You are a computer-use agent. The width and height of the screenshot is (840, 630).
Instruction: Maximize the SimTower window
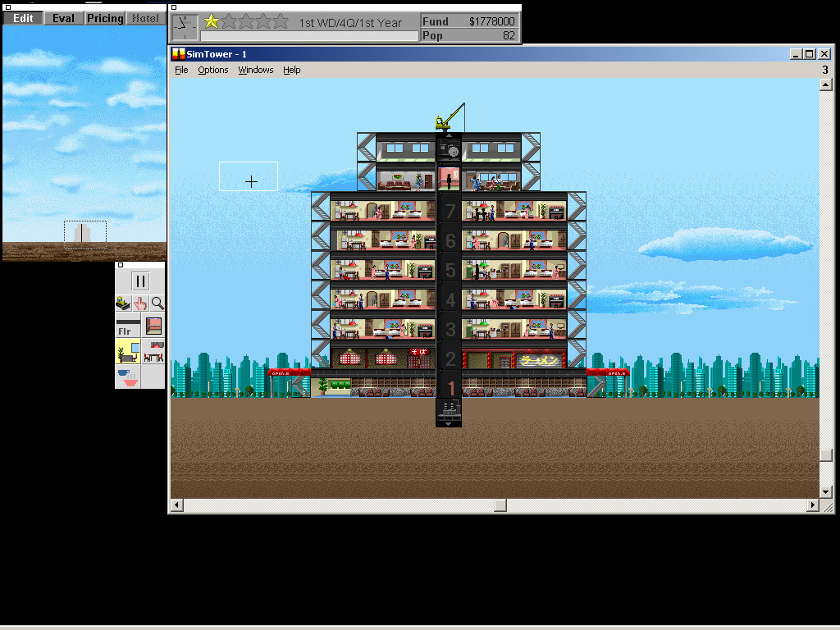click(810, 54)
